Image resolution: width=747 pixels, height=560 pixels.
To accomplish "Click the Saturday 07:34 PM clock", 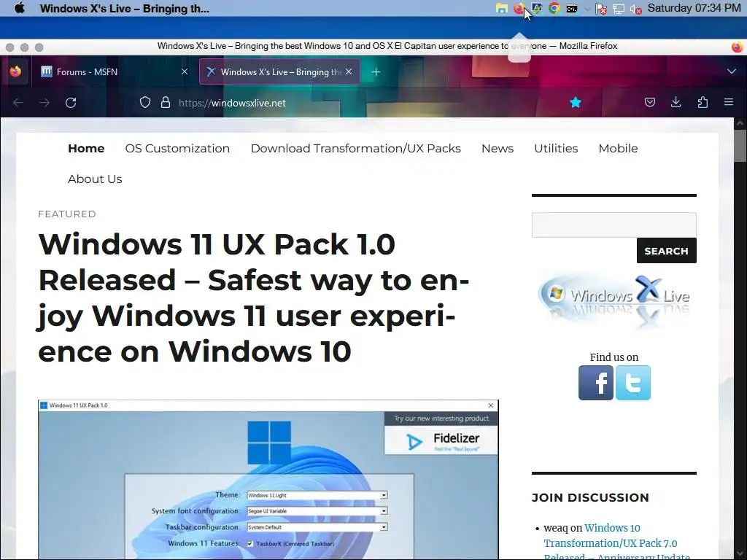I will 694,8.
